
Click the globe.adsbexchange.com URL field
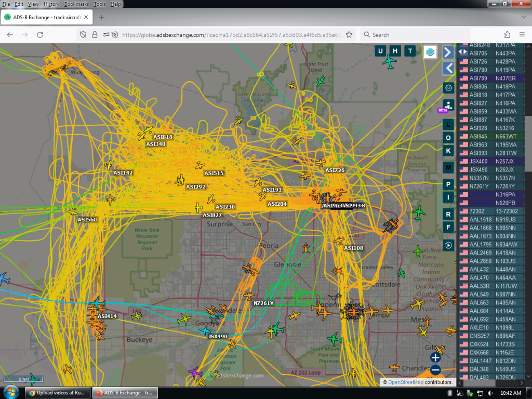coord(231,35)
